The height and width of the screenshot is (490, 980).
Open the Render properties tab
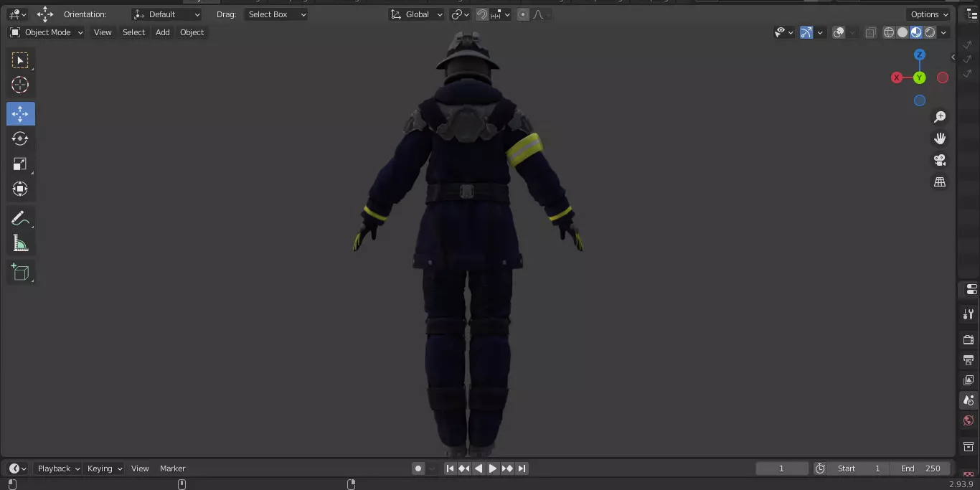point(969,339)
